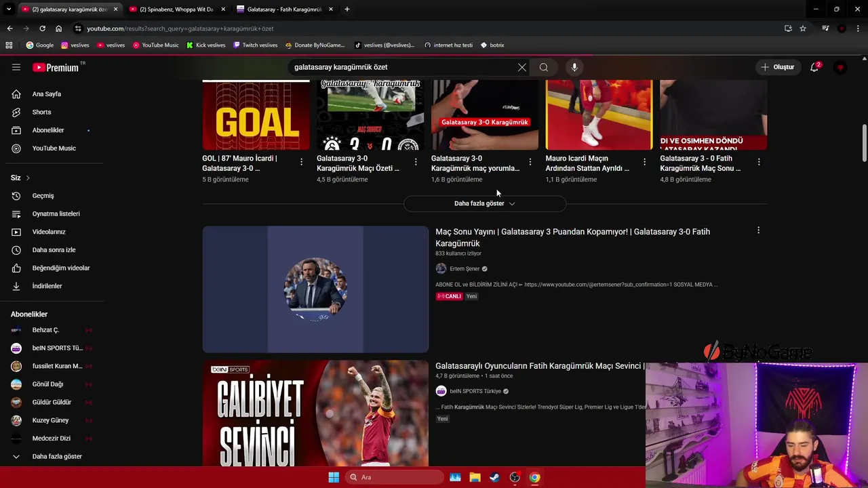
Task: Open internet hız testi bookmark
Action: (448, 45)
